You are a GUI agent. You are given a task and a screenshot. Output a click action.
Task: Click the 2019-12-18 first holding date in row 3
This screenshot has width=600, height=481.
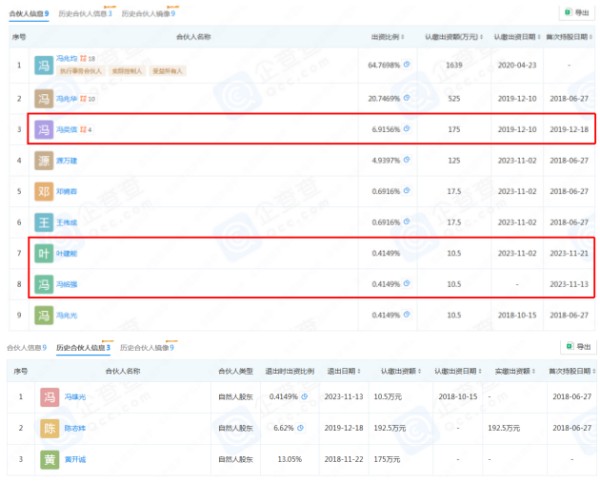coord(569,129)
